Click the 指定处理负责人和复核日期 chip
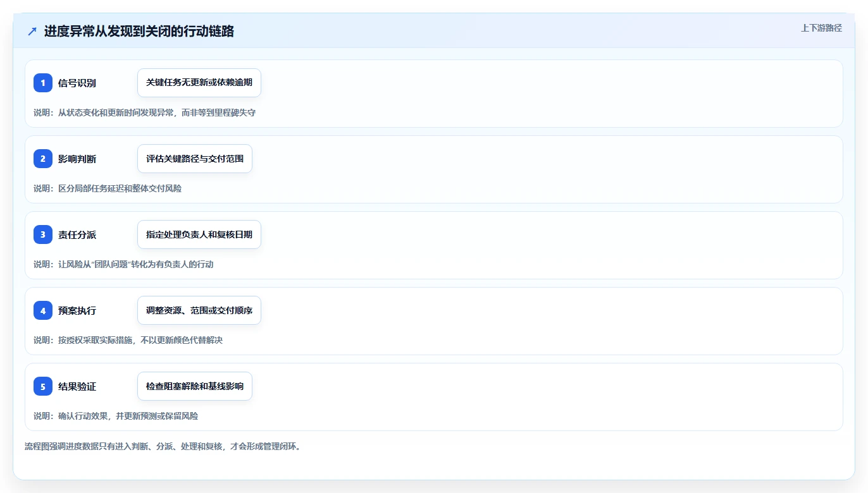This screenshot has width=868, height=493. point(199,234)
